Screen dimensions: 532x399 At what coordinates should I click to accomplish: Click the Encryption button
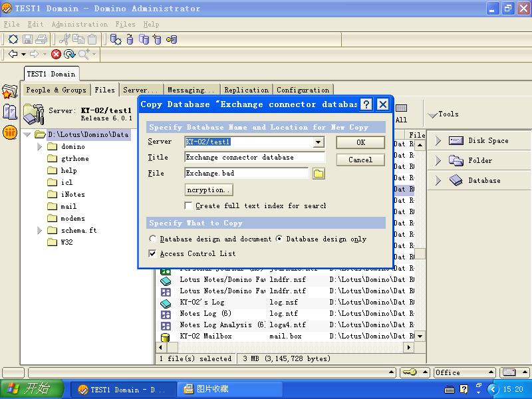click(x=209, y=190)
